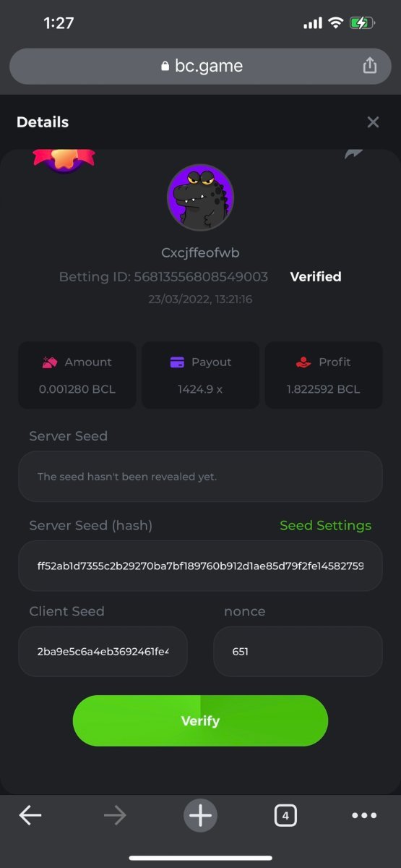This screenshot has height=868, width=401.
Task: Open a new tab with plus button
Action: [200, 816]
